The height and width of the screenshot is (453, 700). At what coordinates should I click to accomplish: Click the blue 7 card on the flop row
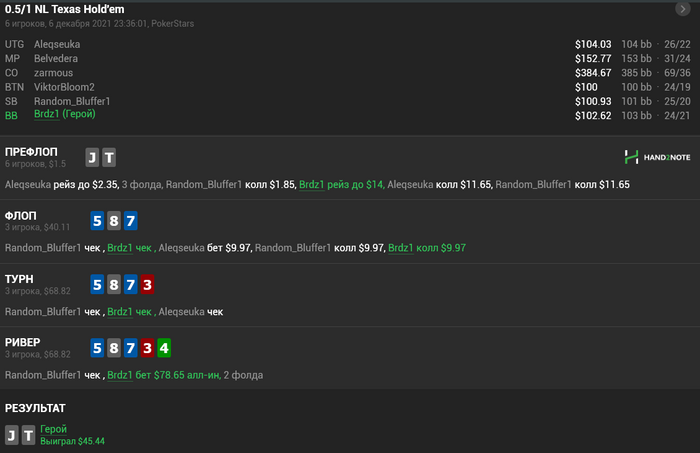click(x=130, y=221)
